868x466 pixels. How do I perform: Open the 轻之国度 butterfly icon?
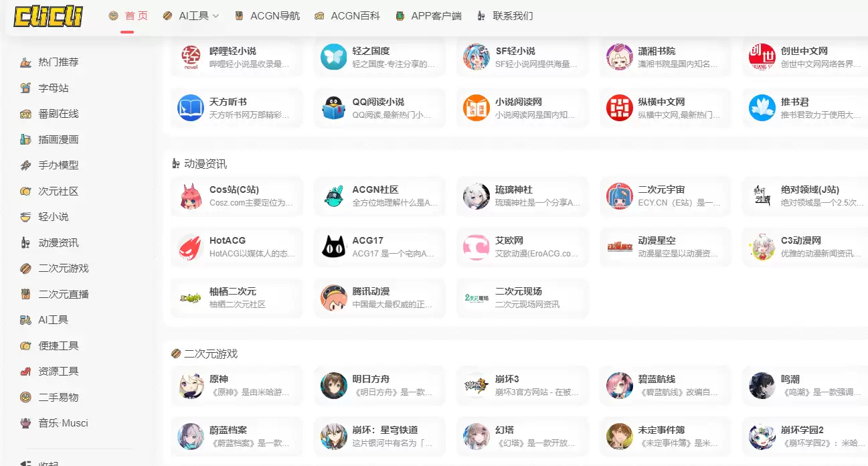click(x=333, y=57)
